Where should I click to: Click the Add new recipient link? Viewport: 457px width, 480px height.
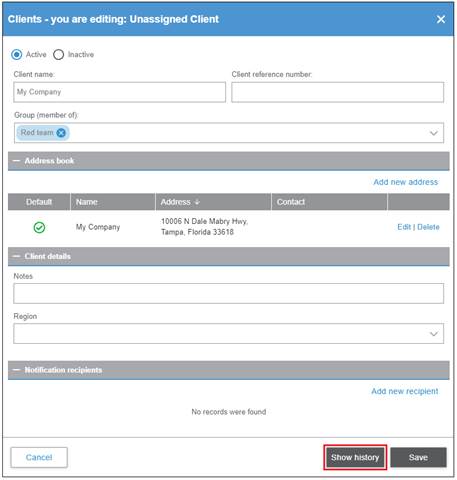click(405, 391)
